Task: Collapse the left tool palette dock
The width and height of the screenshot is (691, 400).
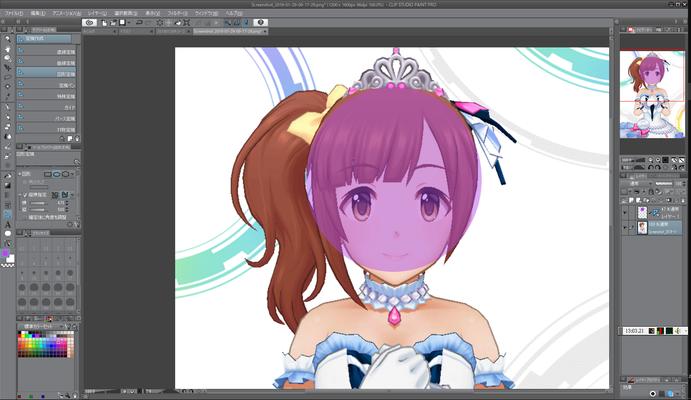Action: click(x=4, y=21)
